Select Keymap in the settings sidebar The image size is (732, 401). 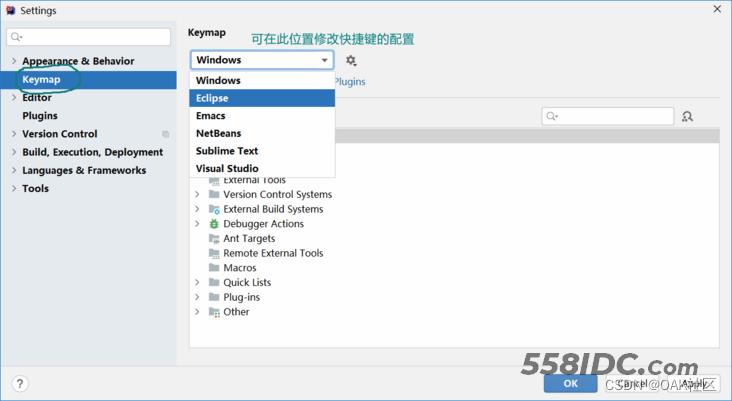click(88, 80)
